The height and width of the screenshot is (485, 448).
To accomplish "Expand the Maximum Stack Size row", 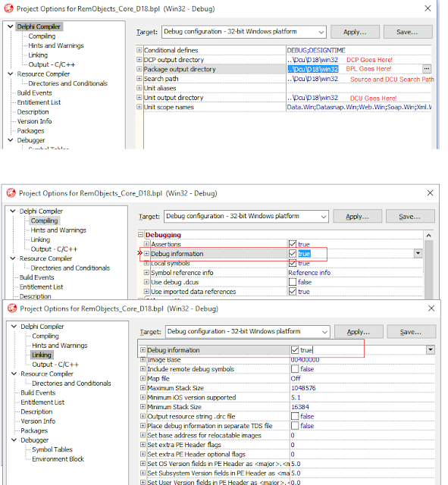I will coord(143,387).
